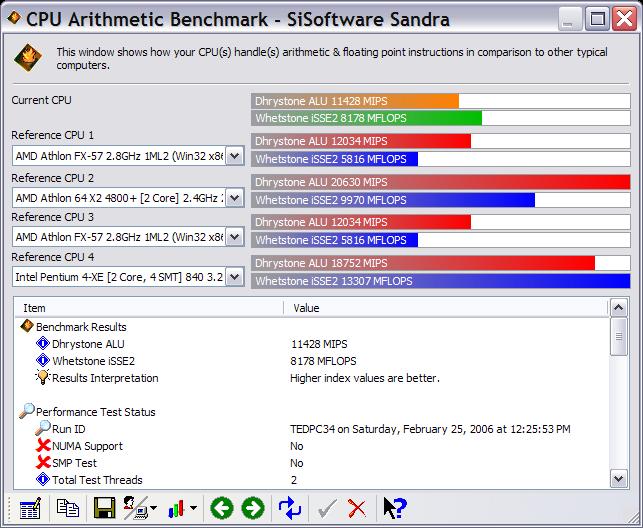Image resolution: width=643 pixels, height=528 pixels.
Task: Click the remote user connection icon
Action: 136,508
